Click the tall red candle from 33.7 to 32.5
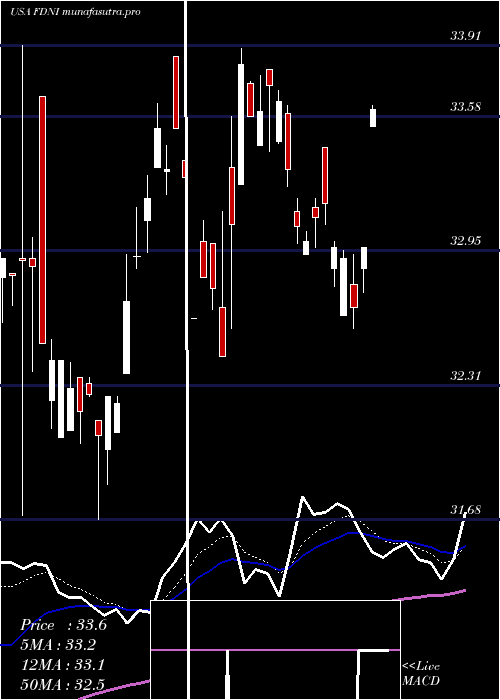 click(x=42, y=220)
